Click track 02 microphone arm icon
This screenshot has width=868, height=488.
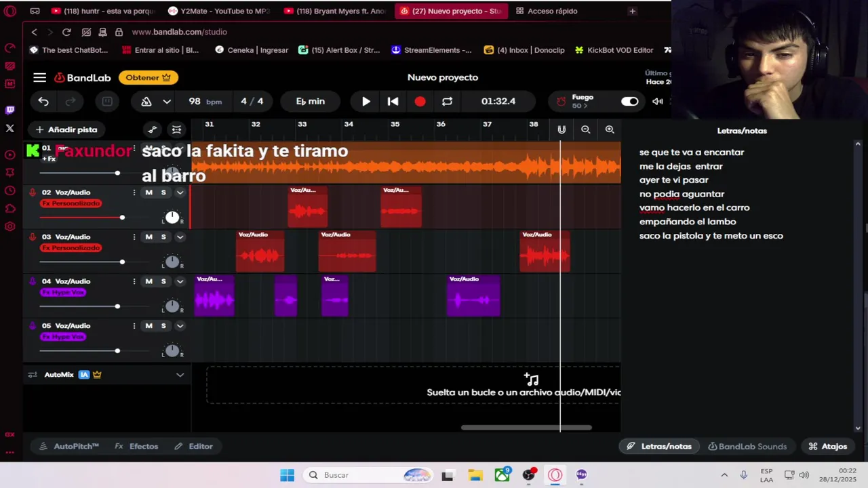[32, 192]
